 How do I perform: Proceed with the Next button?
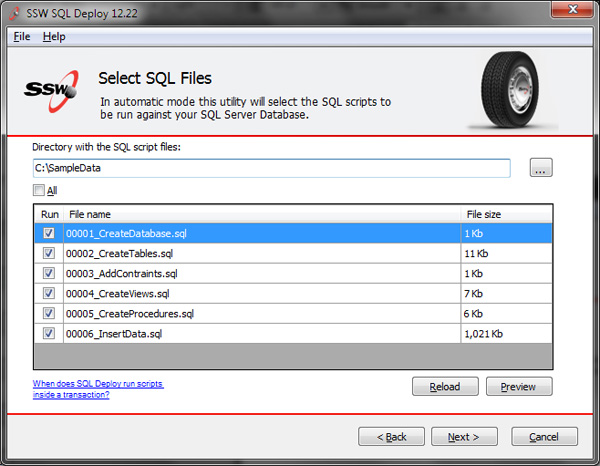[x=464, y=437]
